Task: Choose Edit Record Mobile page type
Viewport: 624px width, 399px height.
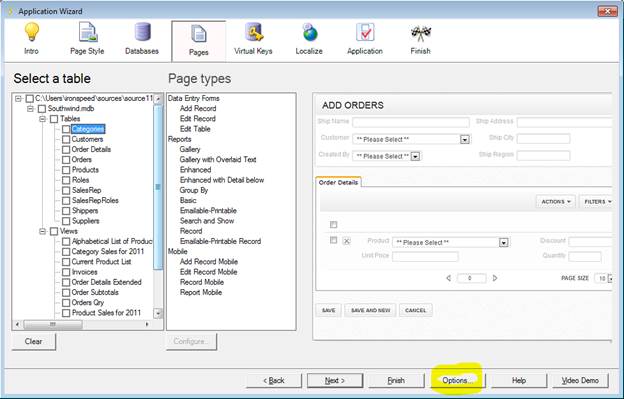Action: coord(209,272)
